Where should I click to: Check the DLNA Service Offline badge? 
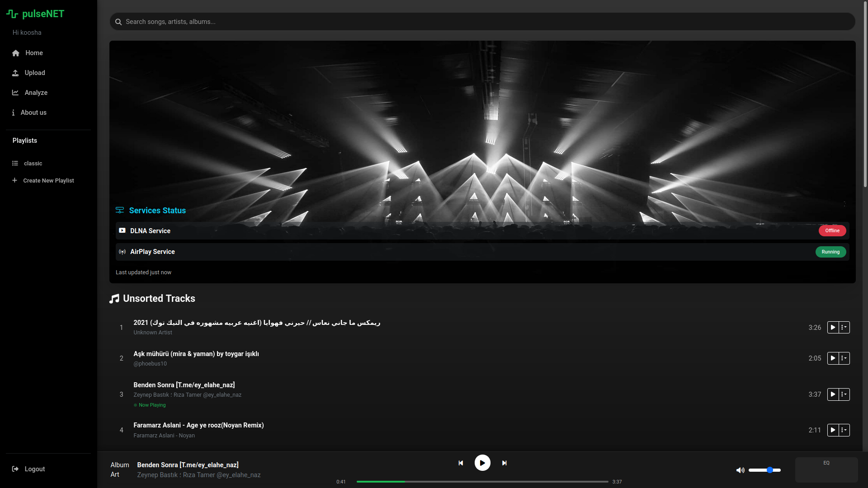832,230
